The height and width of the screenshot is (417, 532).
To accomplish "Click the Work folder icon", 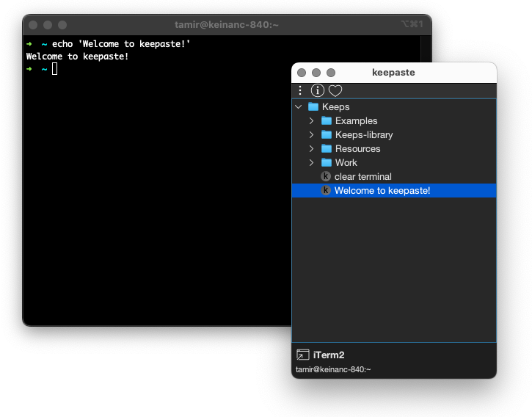I will coord(327,162).
